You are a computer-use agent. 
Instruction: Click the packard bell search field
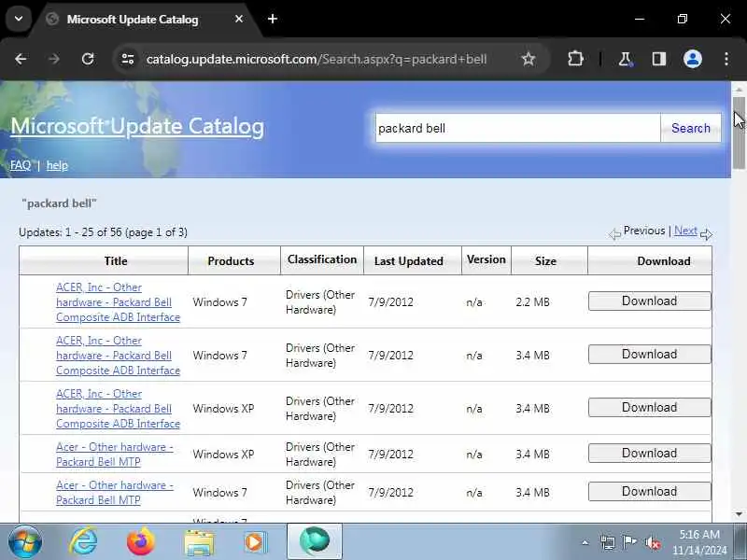coord(517,128)
